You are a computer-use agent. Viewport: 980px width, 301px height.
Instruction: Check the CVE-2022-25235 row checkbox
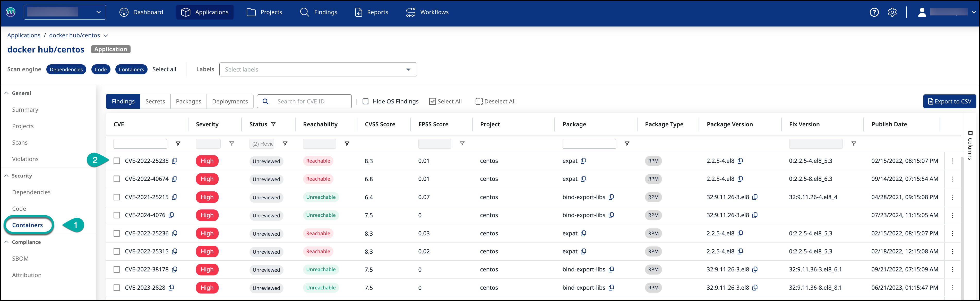coord(117,161)
